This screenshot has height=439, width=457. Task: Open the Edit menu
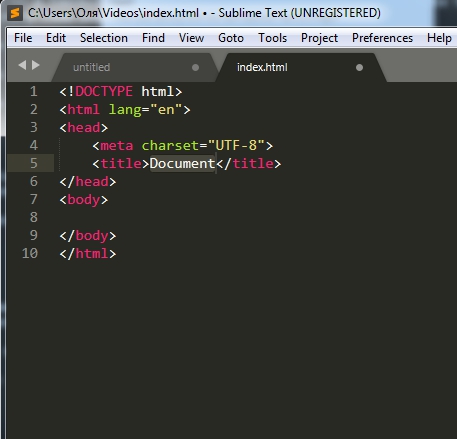(56, 38)
